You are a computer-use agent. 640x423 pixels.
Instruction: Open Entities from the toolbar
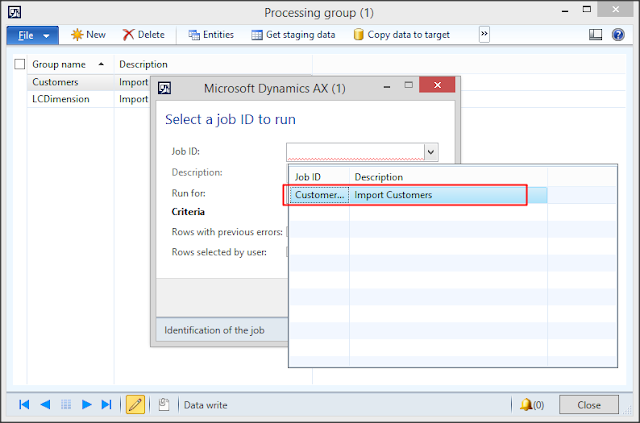pos(211,35)
